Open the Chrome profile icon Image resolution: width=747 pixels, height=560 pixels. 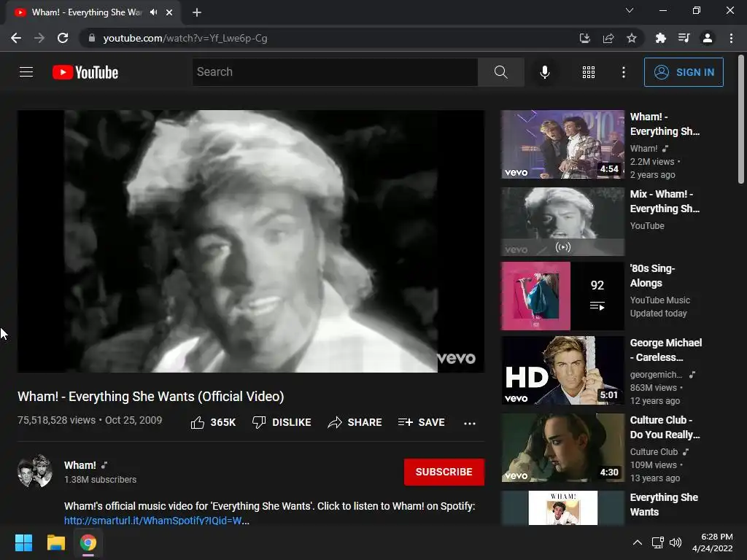tap(708, 38)
